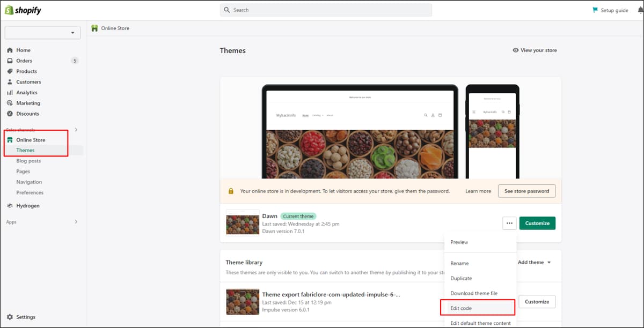Click the Online Store icon in breadcrumb
The image size is (644, 328).
[x=94, y=28]
